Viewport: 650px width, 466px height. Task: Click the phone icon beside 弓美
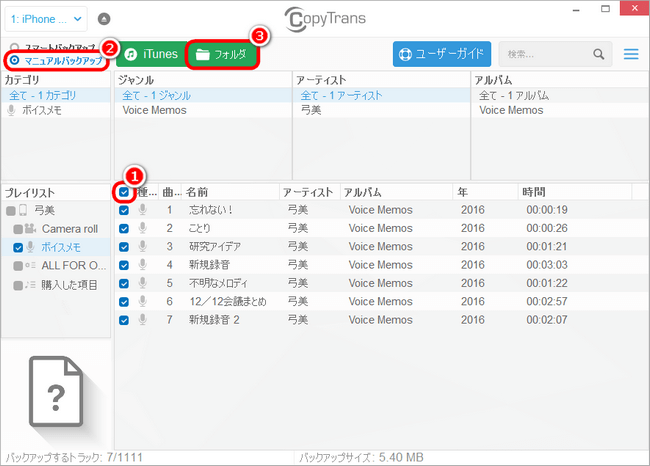pyautogui.click(x=24, y=211)
